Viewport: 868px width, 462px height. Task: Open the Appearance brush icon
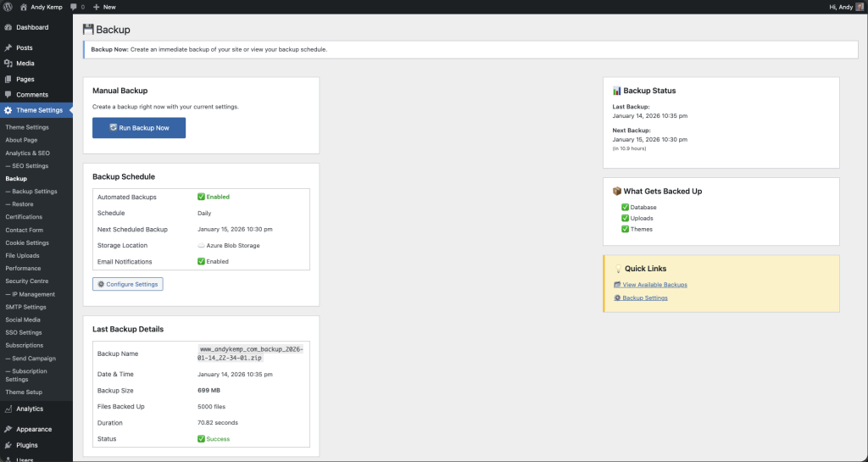(8, 429)
